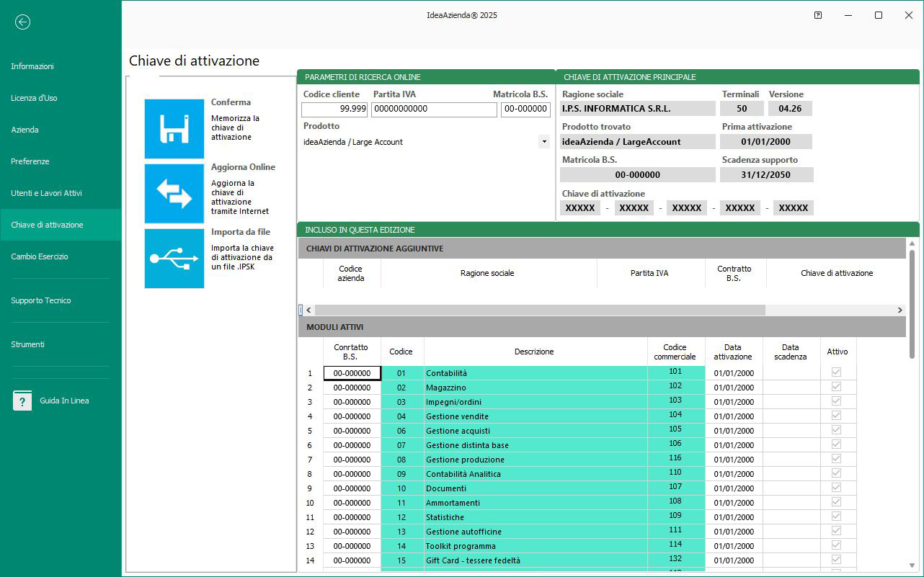Expand the Prodotto dropdown
This screenshot has width=924, height=577.
click(544, 142)
